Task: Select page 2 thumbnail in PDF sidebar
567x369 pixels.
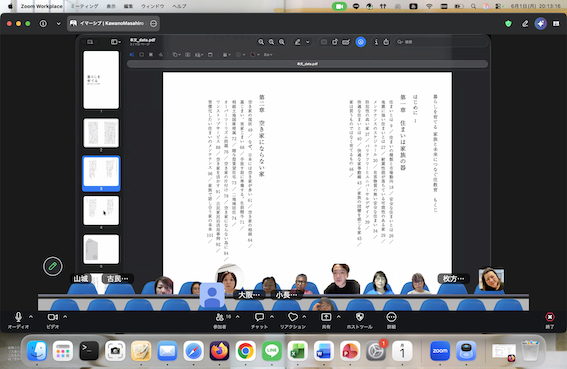Action: coord(101,133)
